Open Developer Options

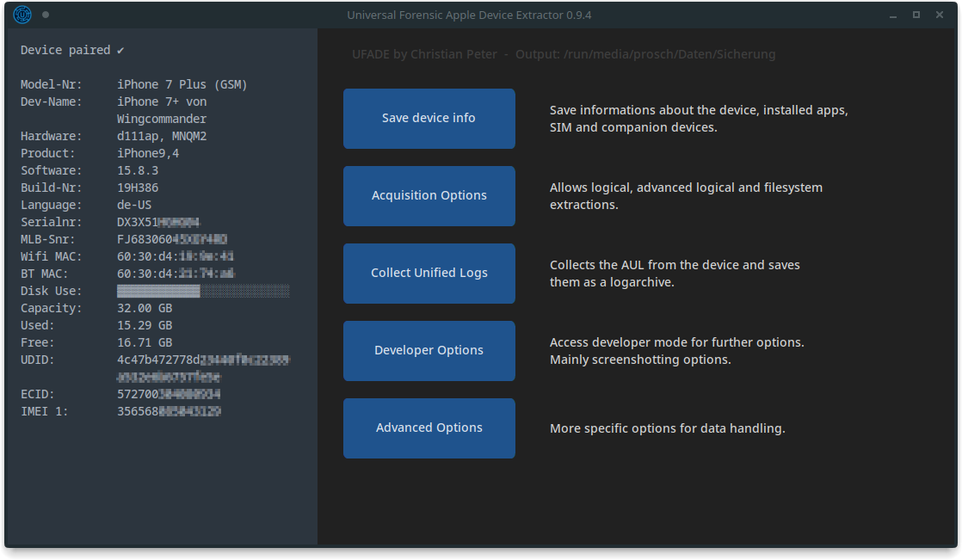click(429, 350)
